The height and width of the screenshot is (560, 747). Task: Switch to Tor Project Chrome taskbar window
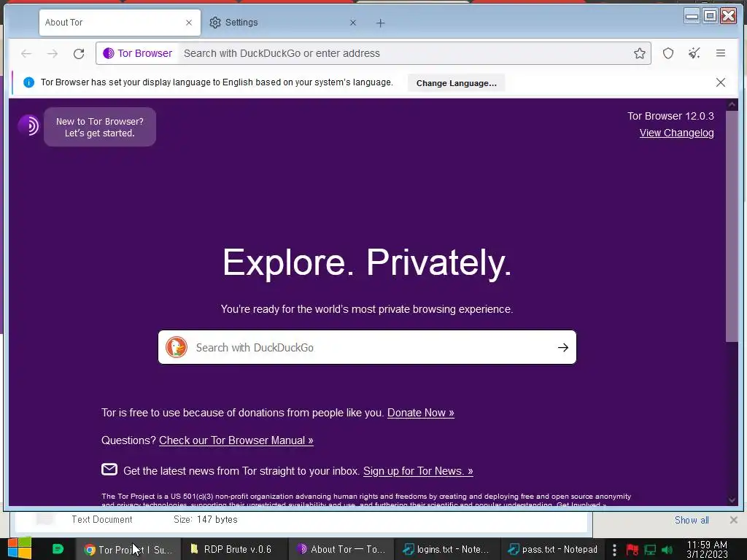[128, 550]
